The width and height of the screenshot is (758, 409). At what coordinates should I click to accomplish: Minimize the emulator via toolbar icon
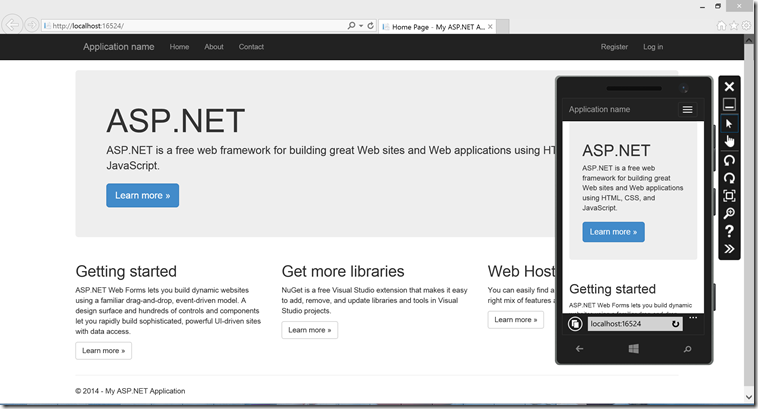click(x=729, y=104)
